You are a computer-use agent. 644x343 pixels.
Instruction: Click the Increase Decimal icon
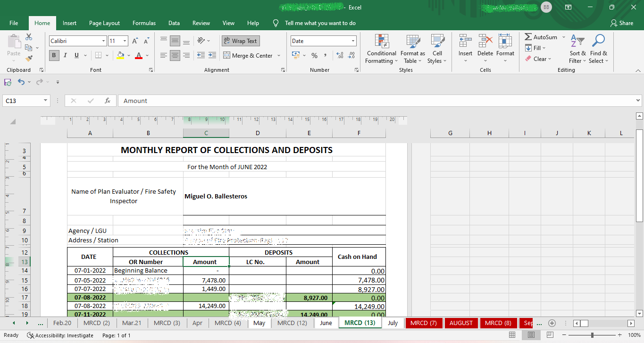point(340,55)
